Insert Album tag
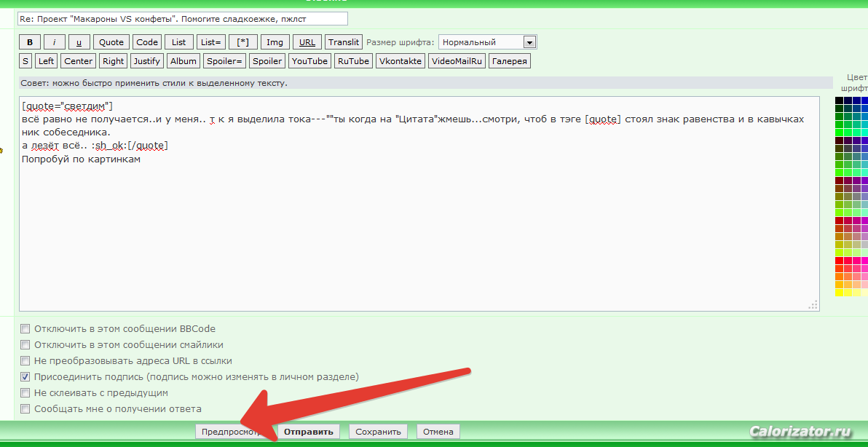The width and height of the screenshot is (868, 447). point(184,61)
